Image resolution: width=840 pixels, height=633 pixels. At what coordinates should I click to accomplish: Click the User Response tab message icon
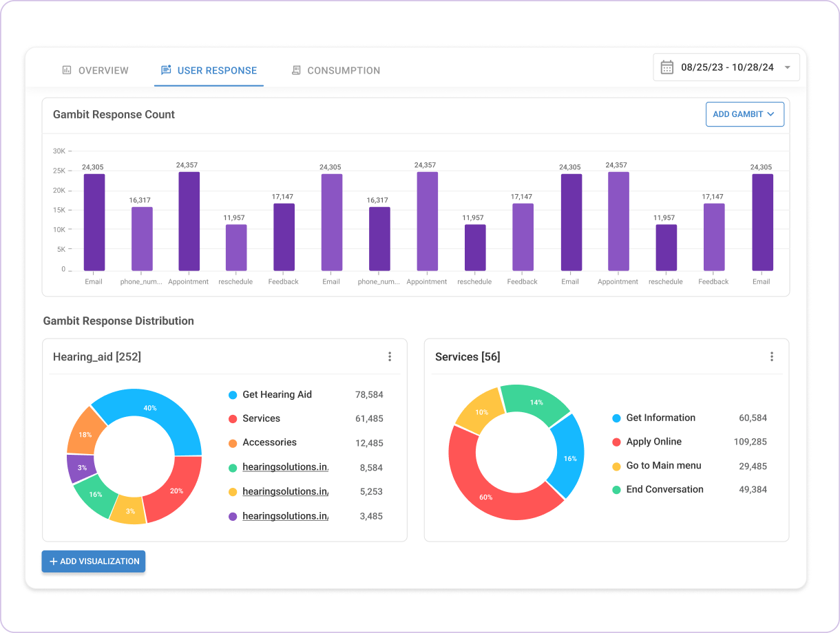[x=166, y=70]
